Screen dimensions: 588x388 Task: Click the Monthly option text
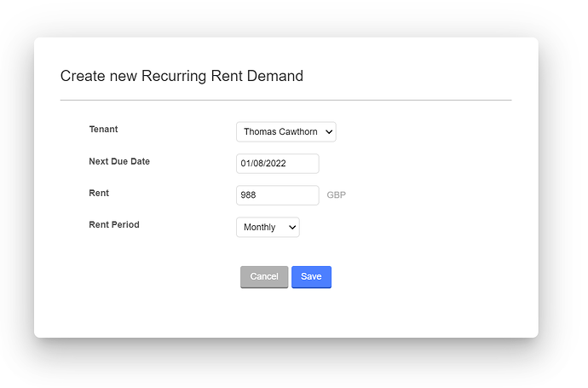(x=260, y=228)
